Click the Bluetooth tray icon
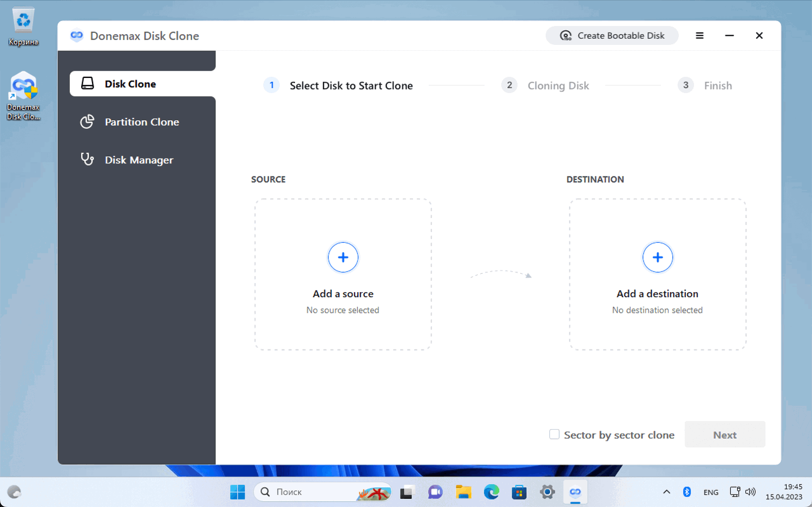The width and height of the screenshot is (812, 507). click(687, 492)
